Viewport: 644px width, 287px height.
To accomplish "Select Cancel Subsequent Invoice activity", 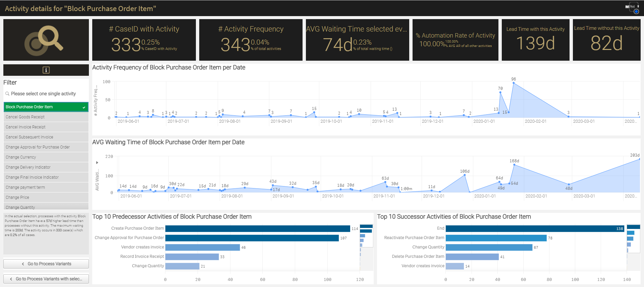I will click(x=46, y=137).
